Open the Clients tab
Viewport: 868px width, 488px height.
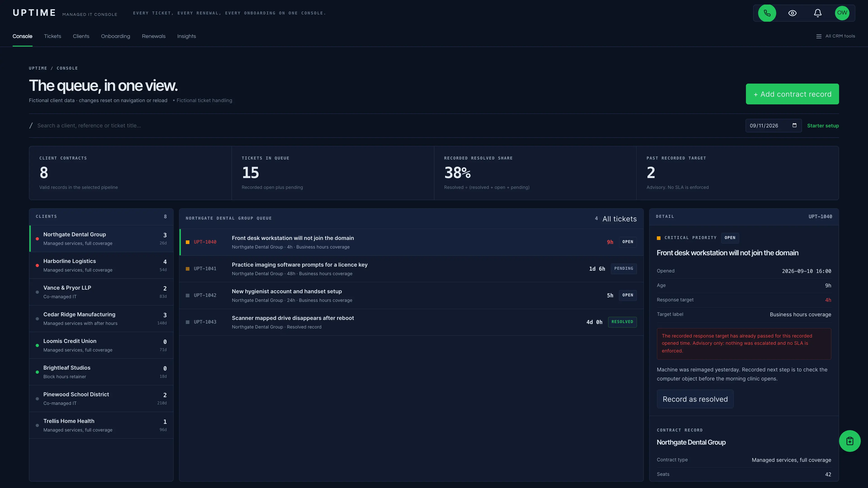coord(81,36)
